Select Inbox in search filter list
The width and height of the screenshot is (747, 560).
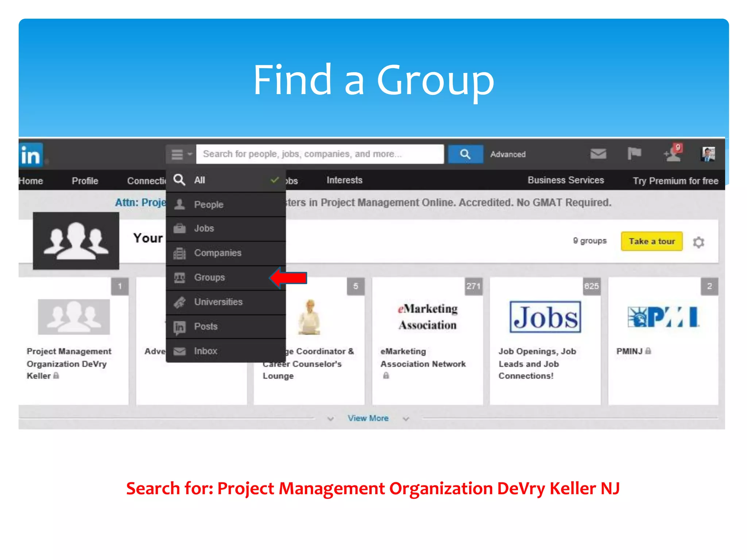(226, 351)
